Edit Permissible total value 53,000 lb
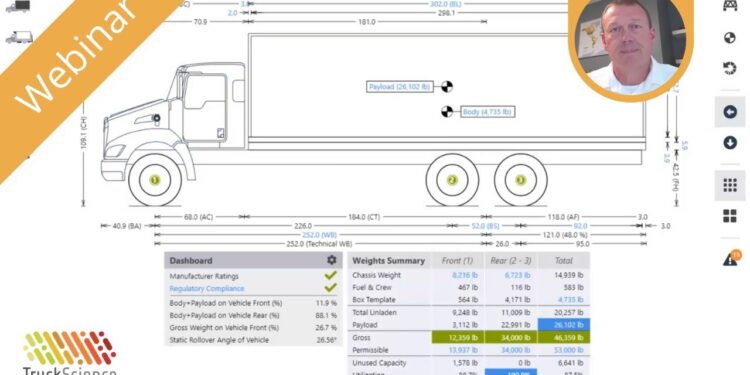Viewport: 750px width, 375px height. [569, 350]
